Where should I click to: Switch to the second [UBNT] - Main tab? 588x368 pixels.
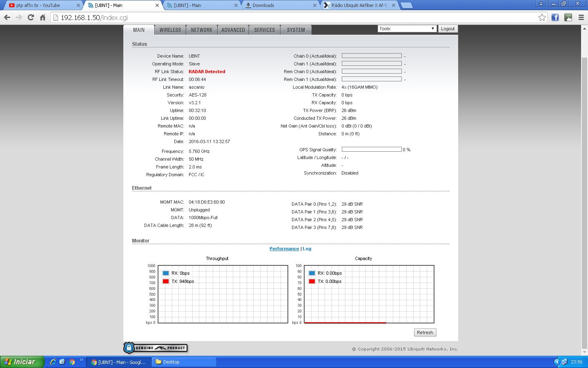[202, 5]
